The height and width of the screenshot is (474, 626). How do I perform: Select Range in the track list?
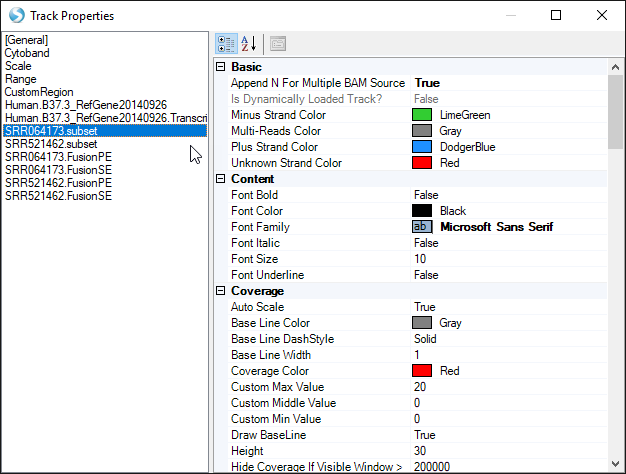(105, 79)
